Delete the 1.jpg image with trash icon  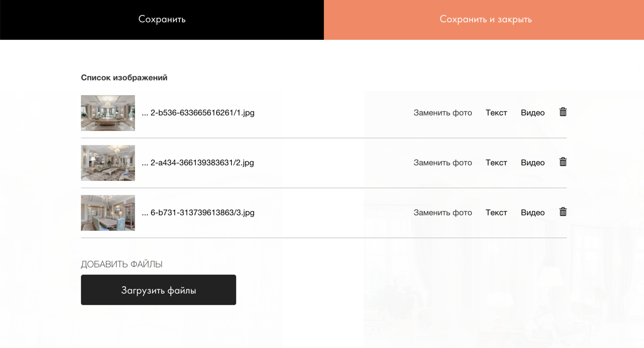tap(563, 112)
